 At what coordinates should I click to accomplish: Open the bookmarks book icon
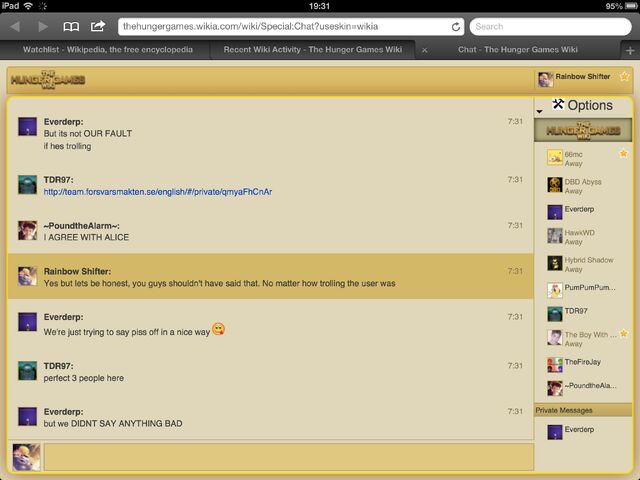[x=71, y=27]
